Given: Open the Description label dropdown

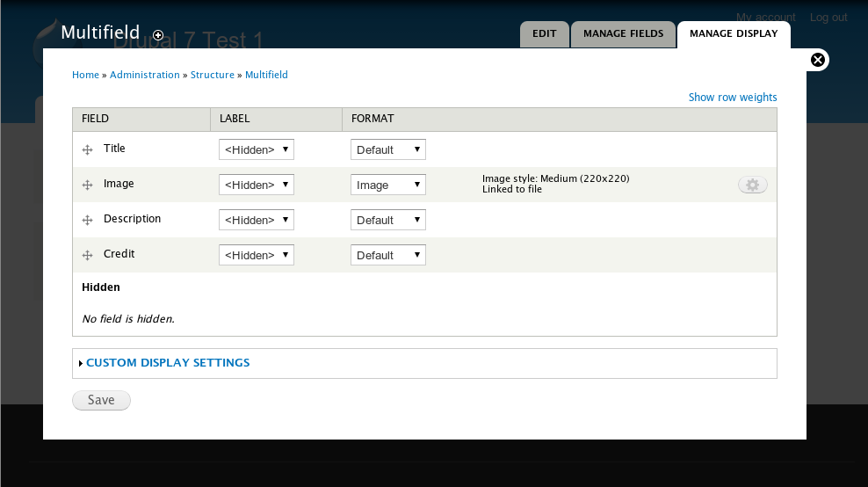Looking at the screenshot, I should pos(257,220).
